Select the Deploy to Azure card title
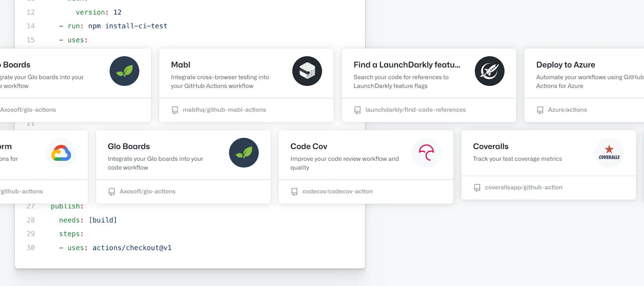 point(566,65)
